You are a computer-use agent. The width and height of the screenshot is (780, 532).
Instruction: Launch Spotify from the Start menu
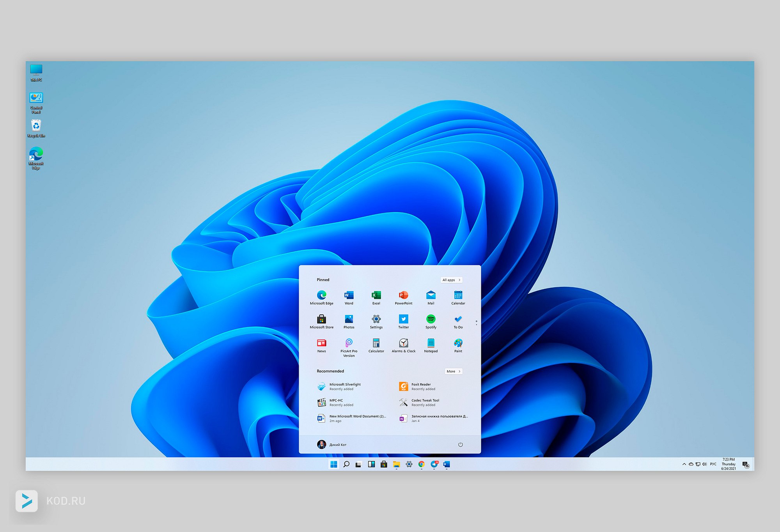tap(431, 322)
